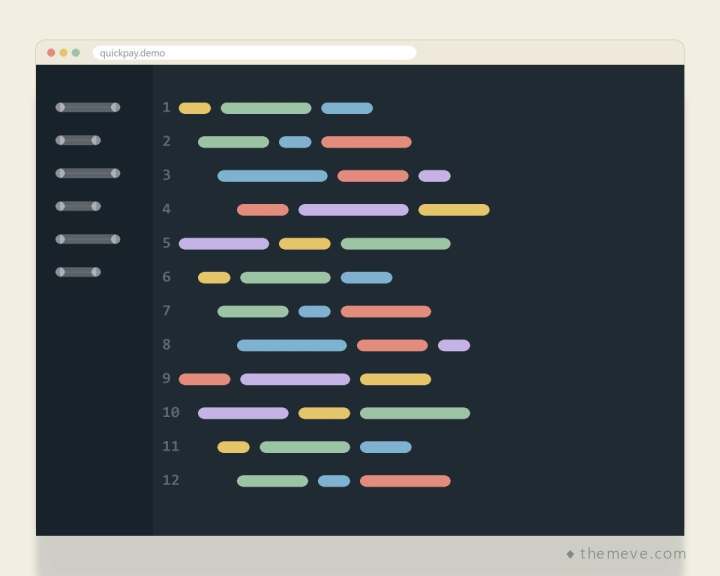This screenshot has width=720, height=576.
Task: Select the fifth sidebar bar item
Action: point(88,239)
